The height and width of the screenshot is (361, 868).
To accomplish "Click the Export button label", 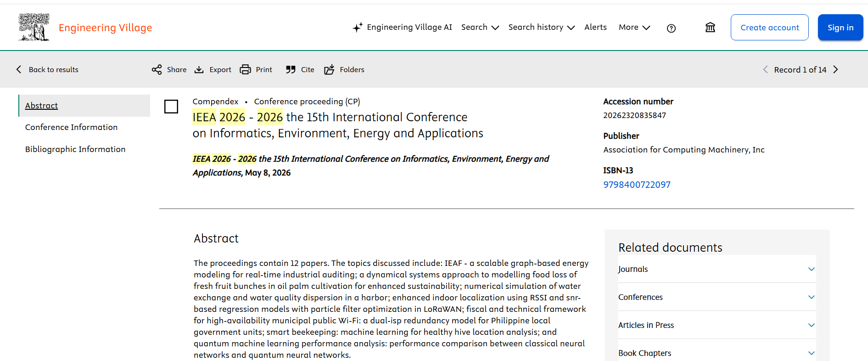I will click(220, 69).
